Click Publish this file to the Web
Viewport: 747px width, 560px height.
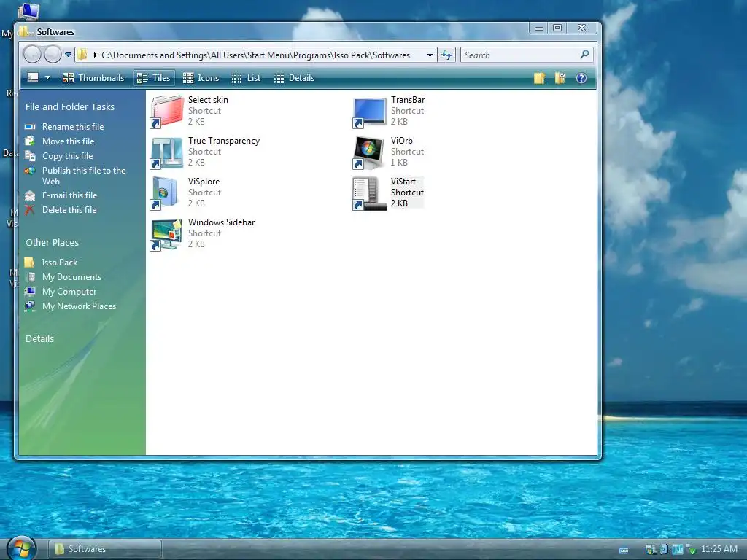84,176
